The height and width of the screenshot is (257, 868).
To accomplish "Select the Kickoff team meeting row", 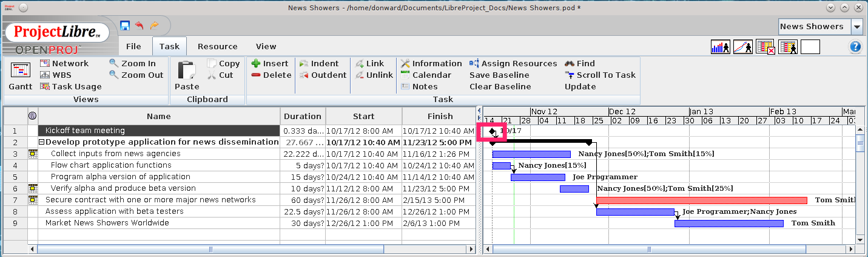I will pyautogui.click(x=159, y=131).
